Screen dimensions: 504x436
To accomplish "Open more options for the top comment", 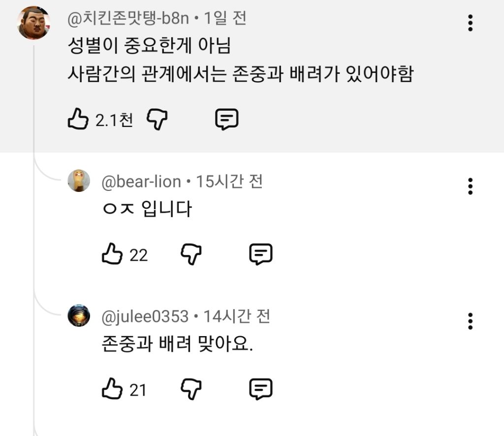I will tap(471, 23).
